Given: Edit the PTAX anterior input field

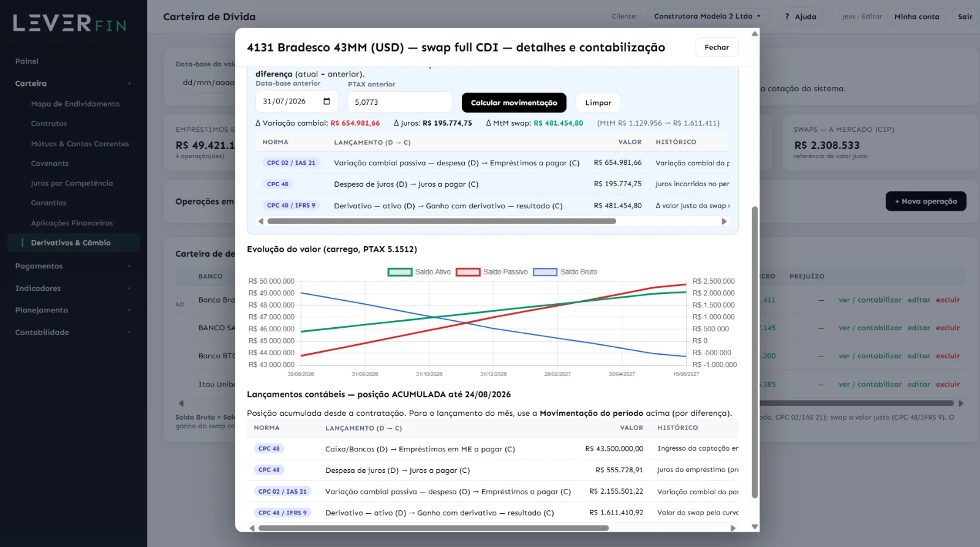Looking at the screenshot, I should [x=399, y=102].
